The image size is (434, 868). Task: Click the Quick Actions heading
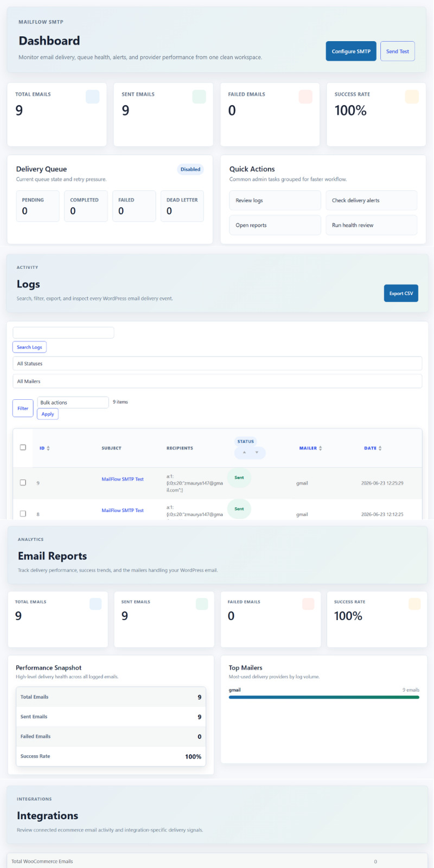point(252,169)
